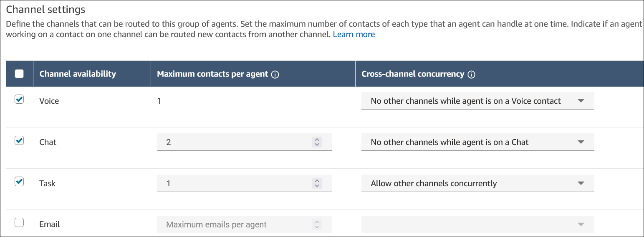Focus the Task maximum contacts field
The width and height of the screenshot is (644, 237).
coord(234,183)
